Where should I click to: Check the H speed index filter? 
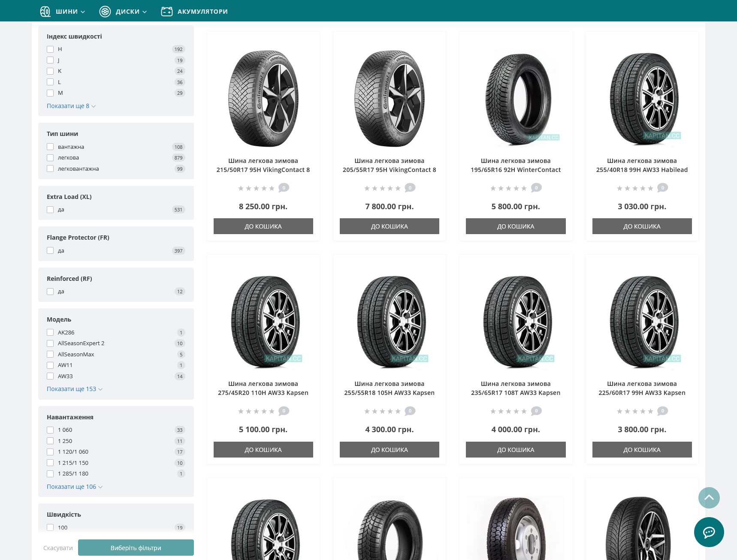point(50,49)
